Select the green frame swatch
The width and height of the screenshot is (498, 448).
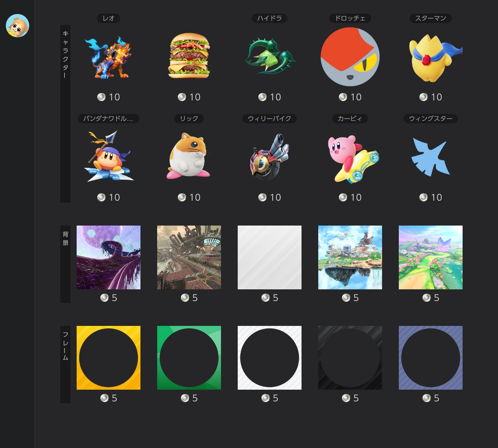(189, 358)
